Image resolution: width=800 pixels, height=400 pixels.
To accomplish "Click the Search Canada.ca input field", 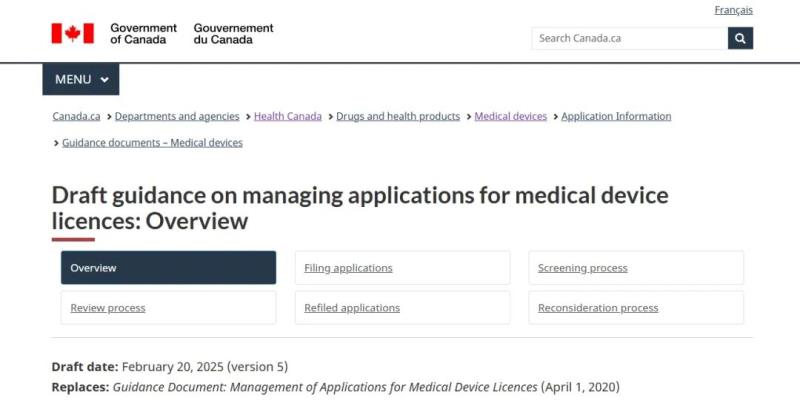I will pos(629,38).
